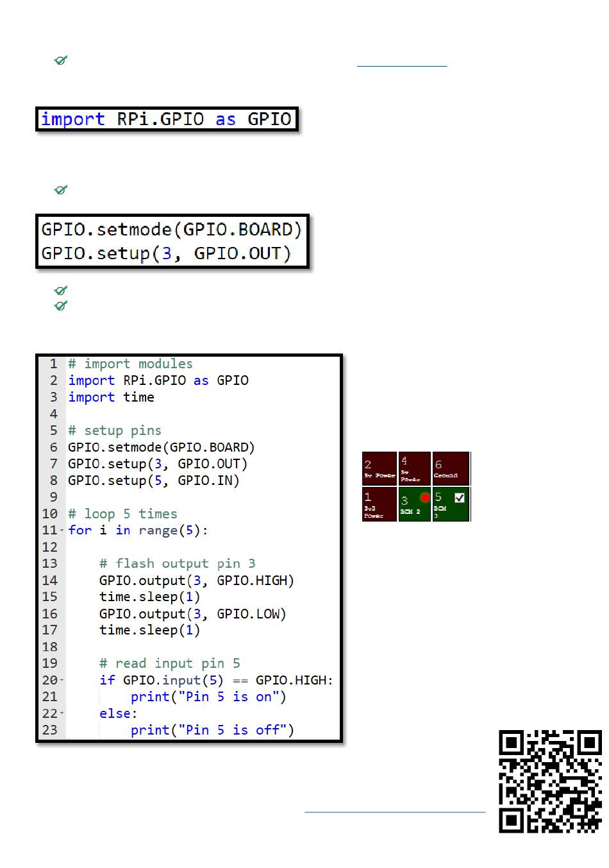Click '# flash output pin 3' comment

coord(177,563)
